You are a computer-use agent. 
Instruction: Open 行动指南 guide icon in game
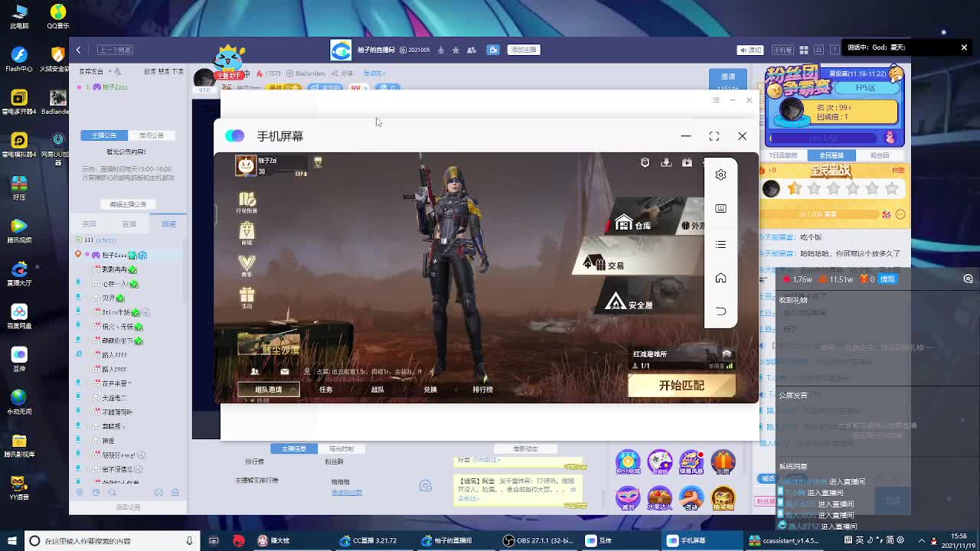click(x=247, y=202)
